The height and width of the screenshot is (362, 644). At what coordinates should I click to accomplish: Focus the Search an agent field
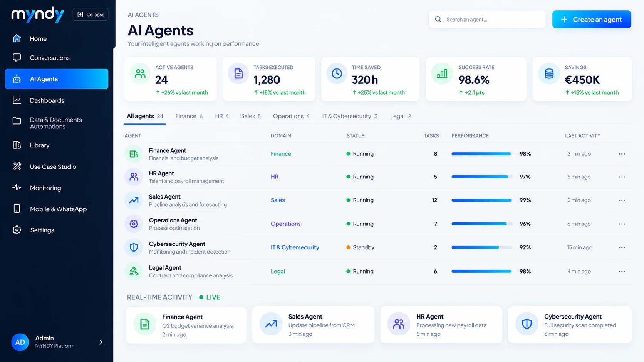[487, 19]
